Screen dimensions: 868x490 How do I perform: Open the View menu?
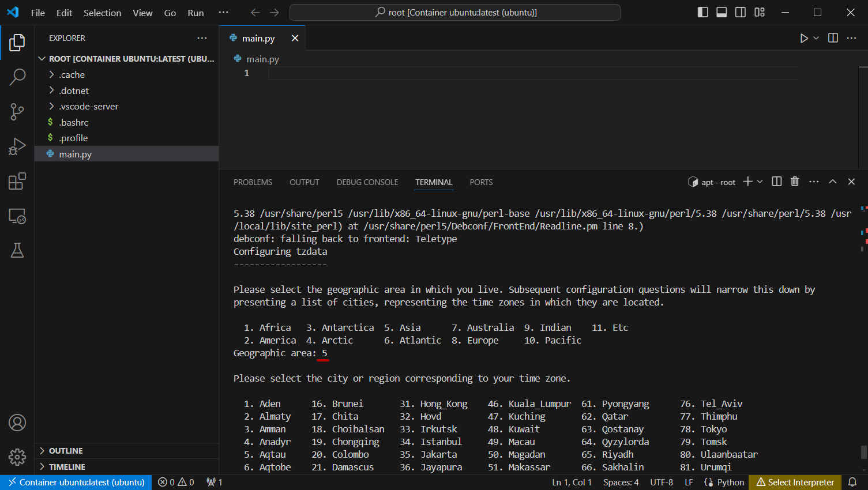click(x=142, y=13)
